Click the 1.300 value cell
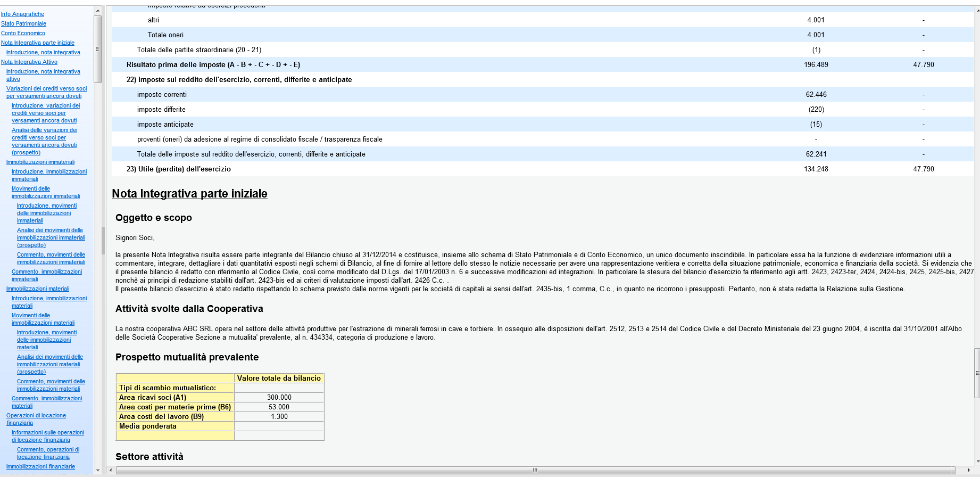This screenshot has height=477, width=980. coord(279,416)
